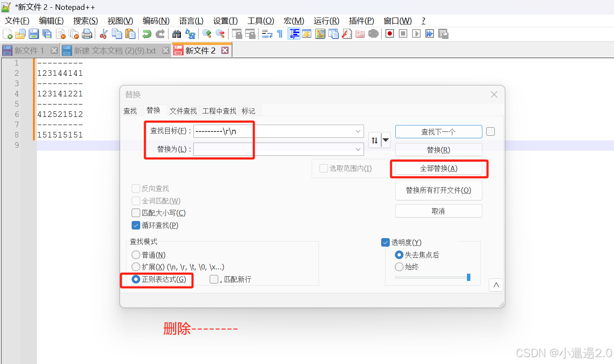614x364 pixels.
Task: Click the Save recorded macro icon
Action: point(443,34)
